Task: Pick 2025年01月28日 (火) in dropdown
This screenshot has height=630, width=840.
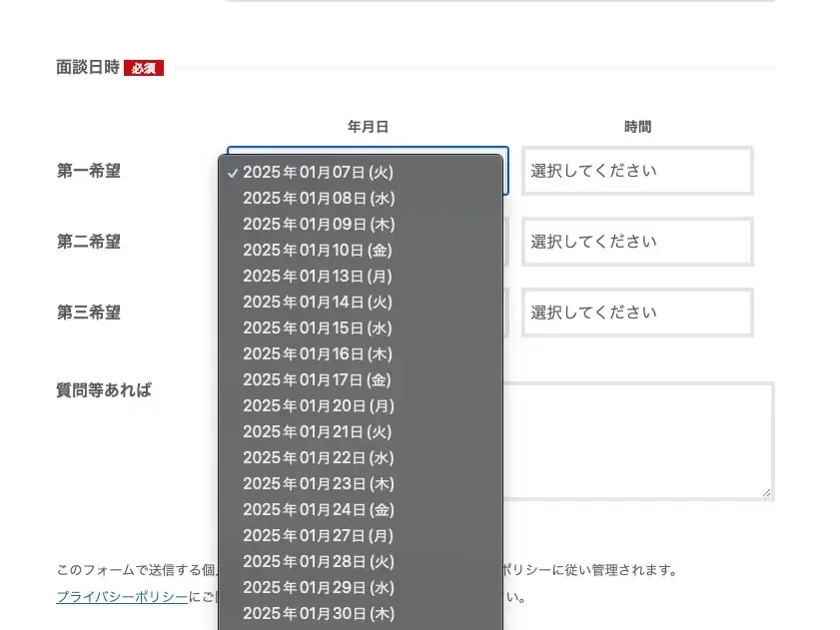Action: click(x=361, y=562)
